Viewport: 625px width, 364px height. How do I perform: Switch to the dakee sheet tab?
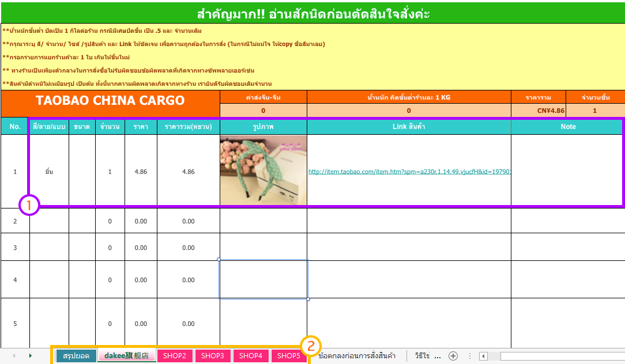(x=126, y=356)
